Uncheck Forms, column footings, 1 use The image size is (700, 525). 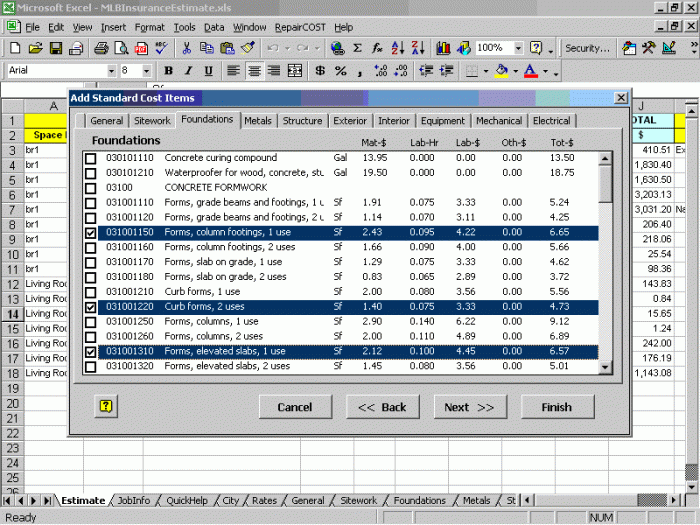[x=91, y=233]
